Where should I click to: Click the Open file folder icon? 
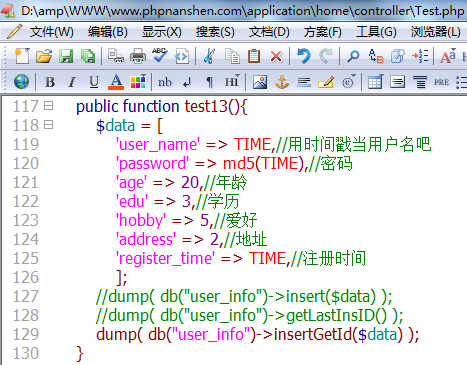[44, 56]
